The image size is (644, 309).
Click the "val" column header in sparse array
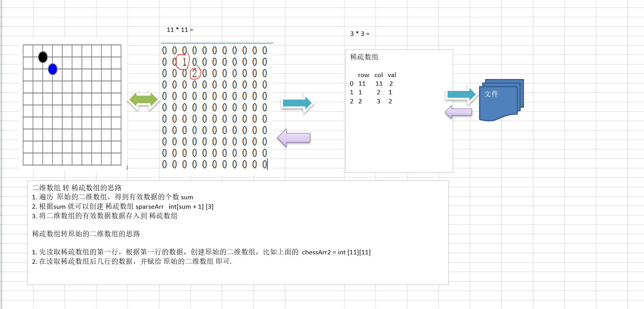point(392,75)
